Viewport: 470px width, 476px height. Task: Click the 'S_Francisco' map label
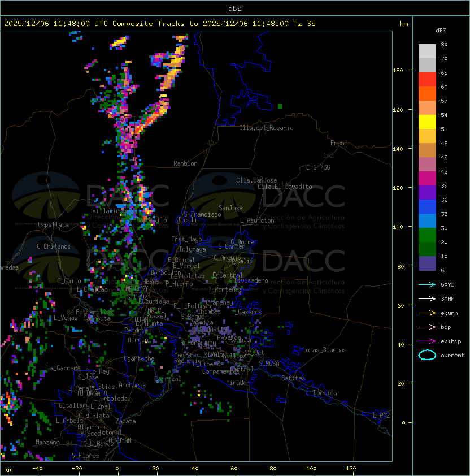[x=202, y=214]
